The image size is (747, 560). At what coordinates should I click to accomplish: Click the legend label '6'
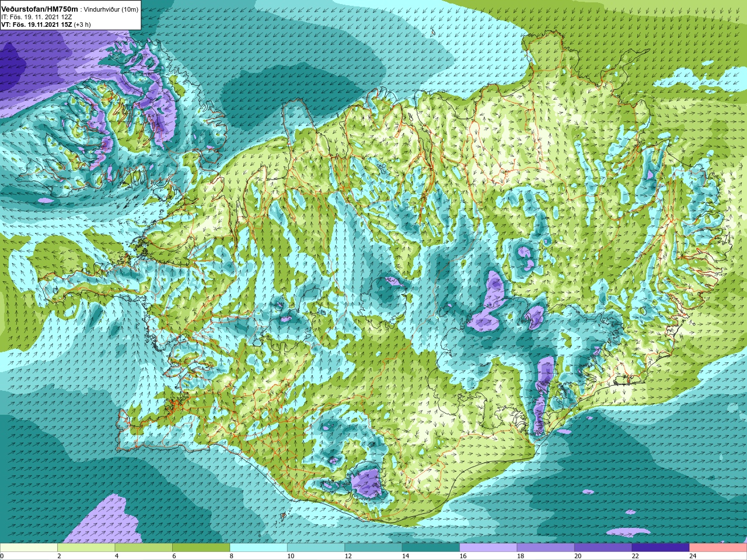(174, 556)
